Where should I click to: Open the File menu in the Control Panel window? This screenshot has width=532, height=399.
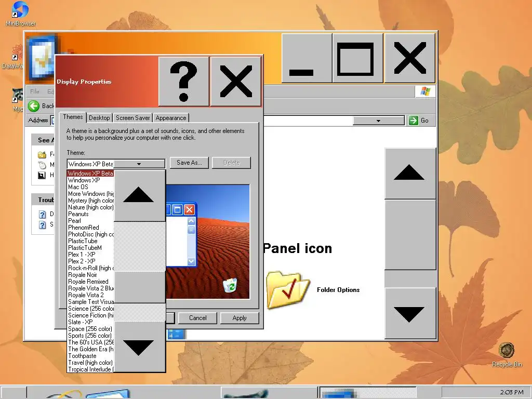tap(35, 91)
